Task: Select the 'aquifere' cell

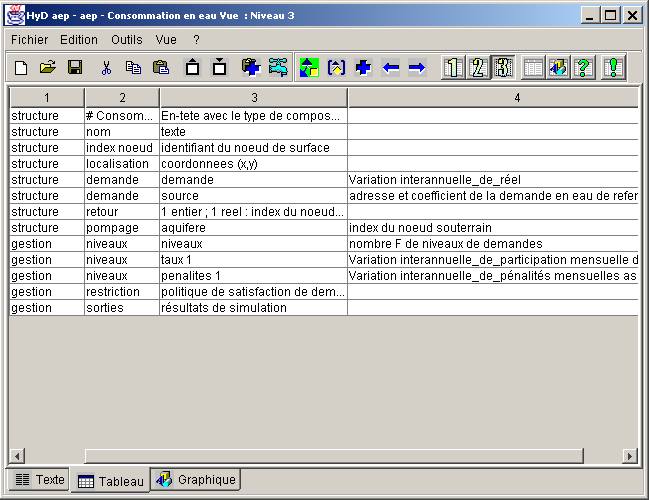Action: 253,228
